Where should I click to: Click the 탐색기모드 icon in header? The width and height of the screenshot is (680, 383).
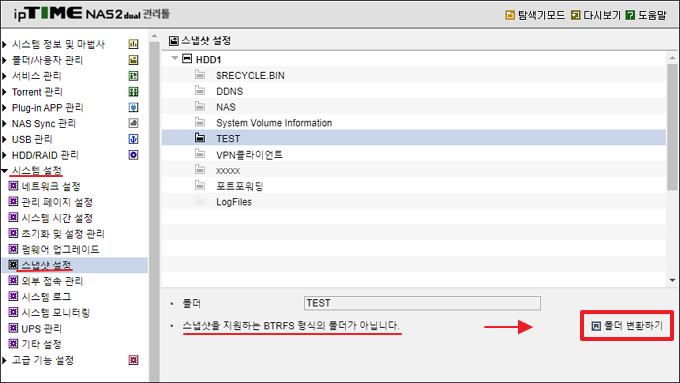click(510, 15)
